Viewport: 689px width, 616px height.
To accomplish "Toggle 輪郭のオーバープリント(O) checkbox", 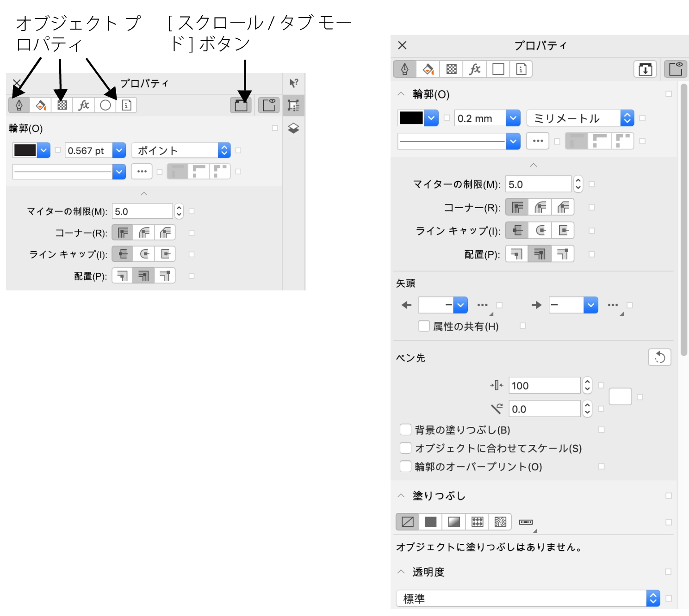I will pyautogui.click(x=405, y=466).
